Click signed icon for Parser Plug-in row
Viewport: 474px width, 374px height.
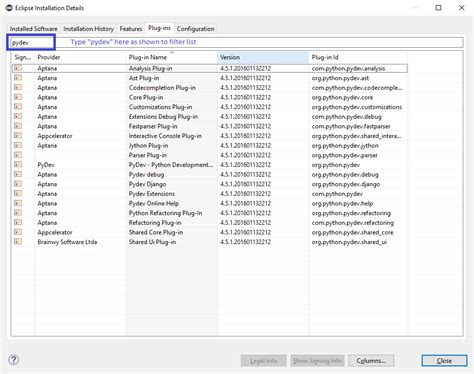tap(18, 155)
